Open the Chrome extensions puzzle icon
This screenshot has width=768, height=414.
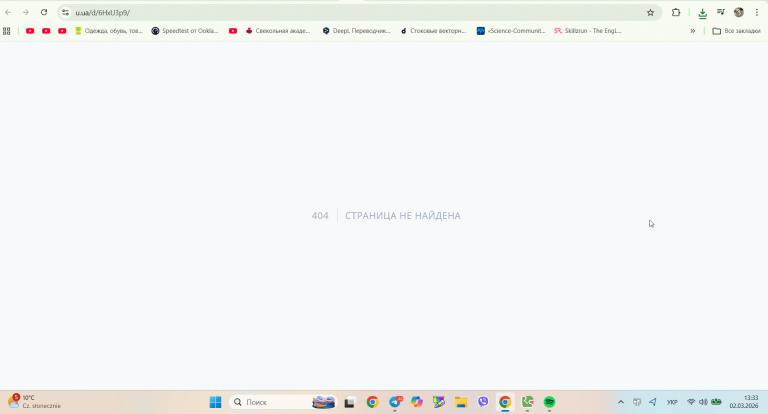click(x=676, y=13)
